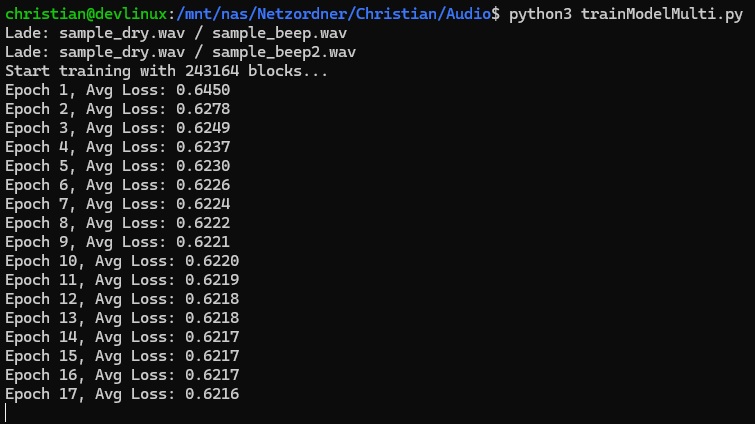
Task: Select the Epoch 1 loss line
Action: 117,90
